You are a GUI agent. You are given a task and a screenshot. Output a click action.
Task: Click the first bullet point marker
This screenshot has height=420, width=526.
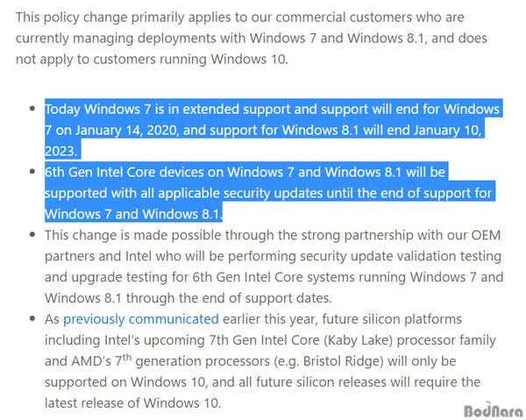pos(32,109)
